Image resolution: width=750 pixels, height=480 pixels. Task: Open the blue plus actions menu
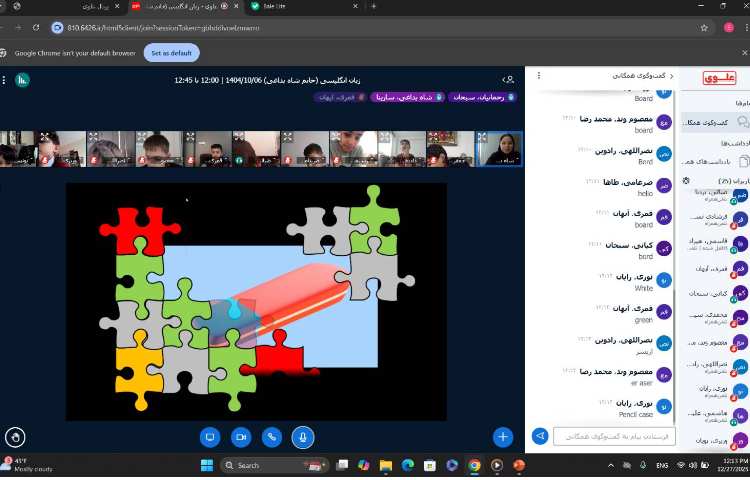click(503, 437)
